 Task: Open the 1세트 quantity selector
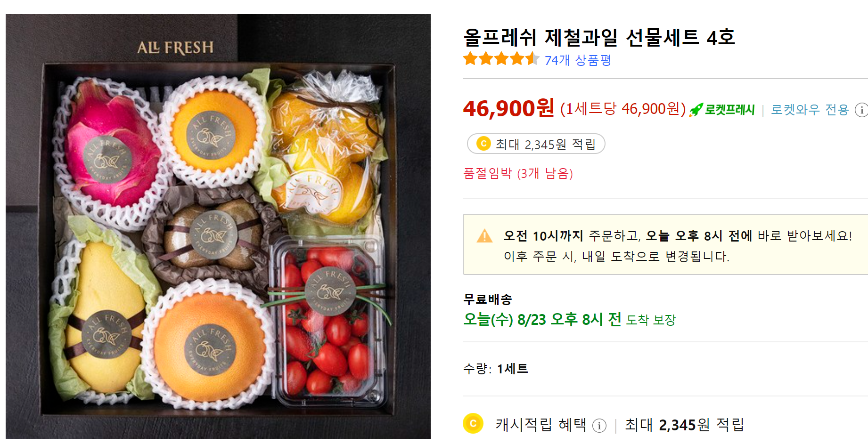(512, 370)
